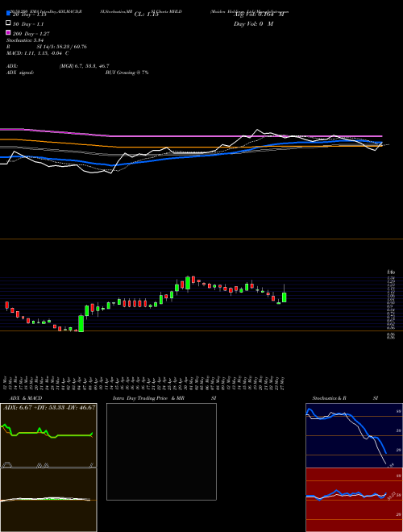Click the 'Avg Vol: 0.164 M' text
This screenshot has width=403, height=532.
[x=259, y=15]
